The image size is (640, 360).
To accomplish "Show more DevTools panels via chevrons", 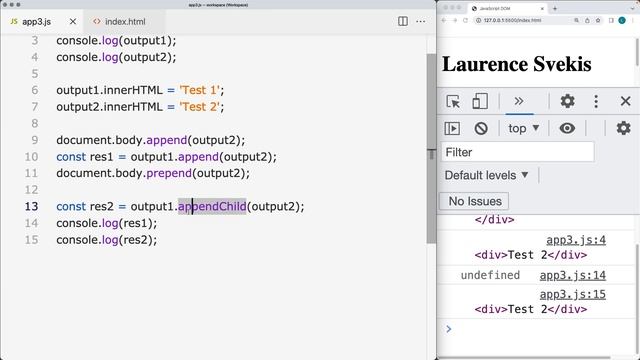I will point(519,101).
